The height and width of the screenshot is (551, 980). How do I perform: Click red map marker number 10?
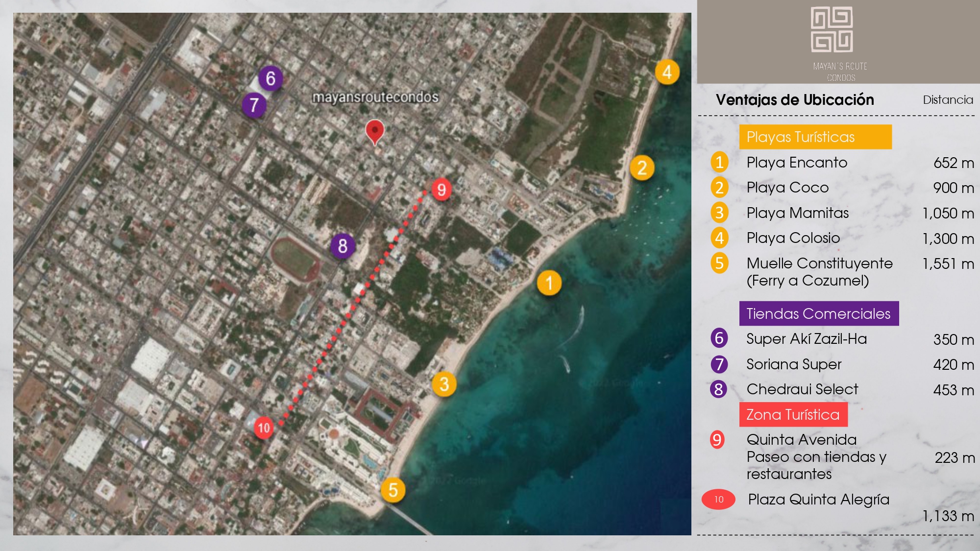click(x=264, y=428)
